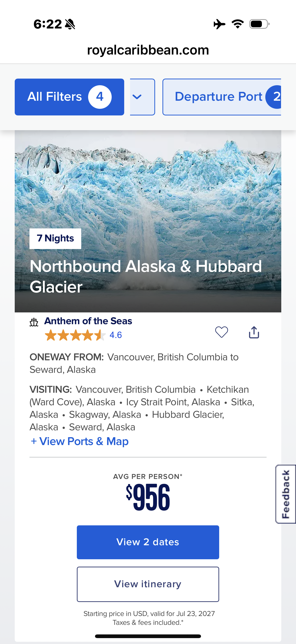Click the View 2 dates button
This screenshot has width=296, height=644.
(x=148, y=542)
